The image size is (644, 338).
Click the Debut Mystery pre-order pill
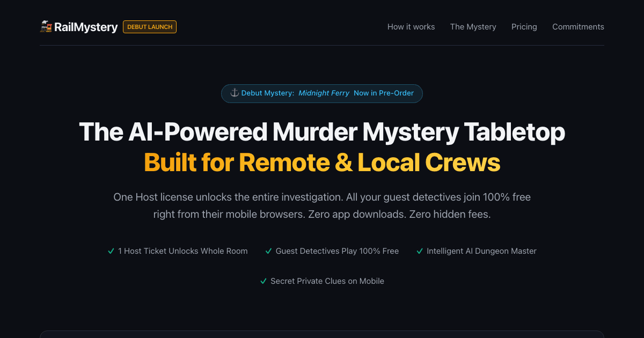pos(322,93)
